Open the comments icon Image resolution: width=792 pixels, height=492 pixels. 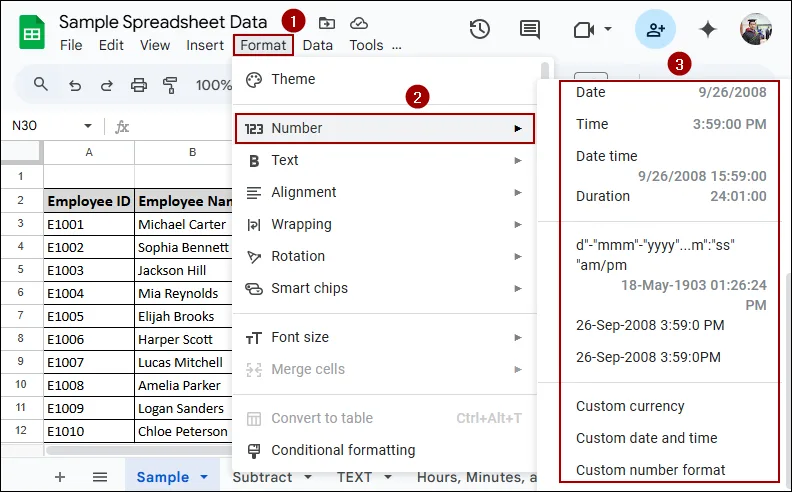[529, 29]
